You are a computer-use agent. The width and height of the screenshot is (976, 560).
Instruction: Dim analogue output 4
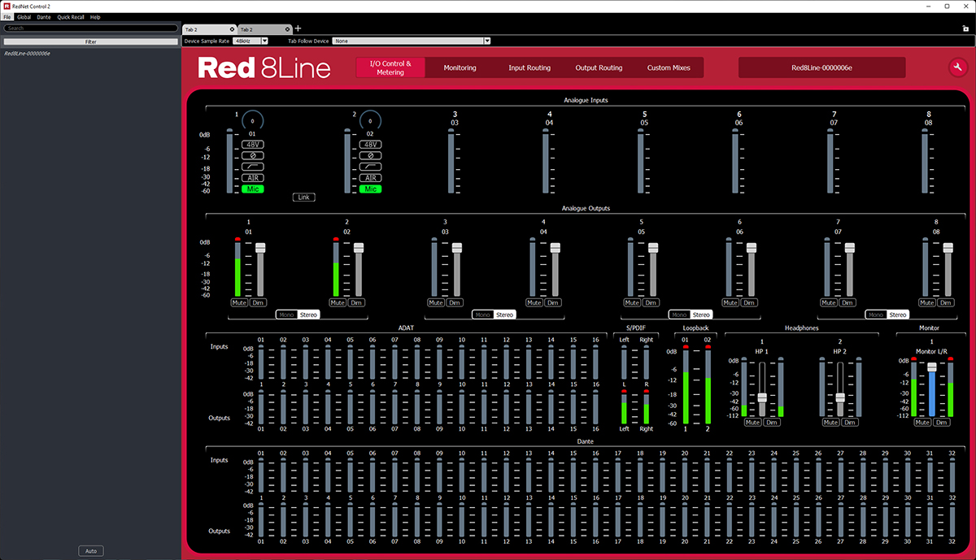pyautogui.click(x=554, y=302)
